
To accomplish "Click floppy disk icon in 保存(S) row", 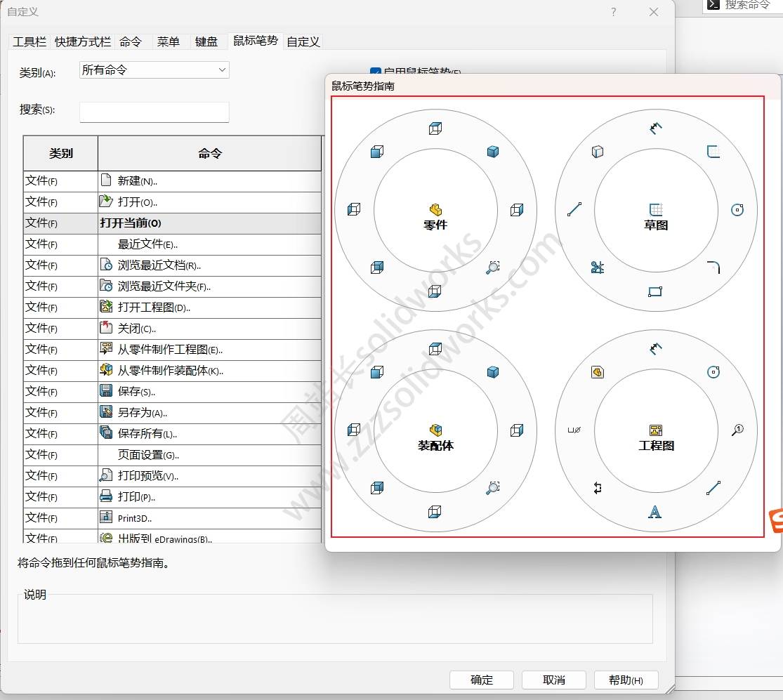I will (106, 391).
